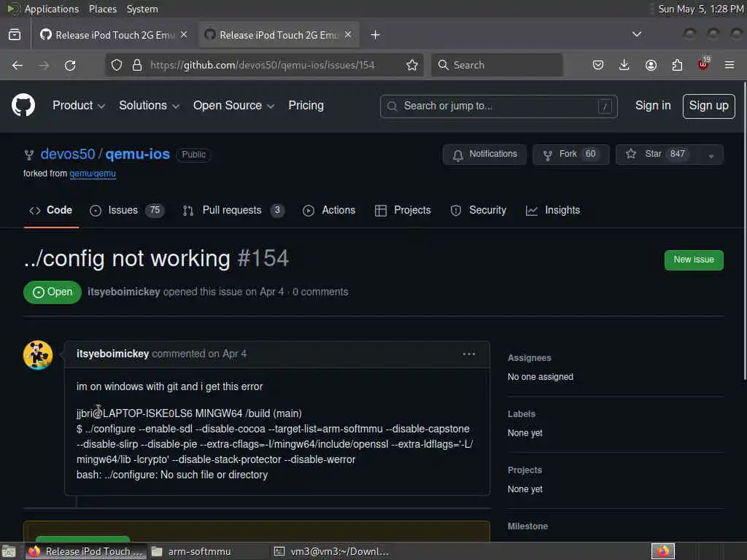Reload the current page

(70, 65)
